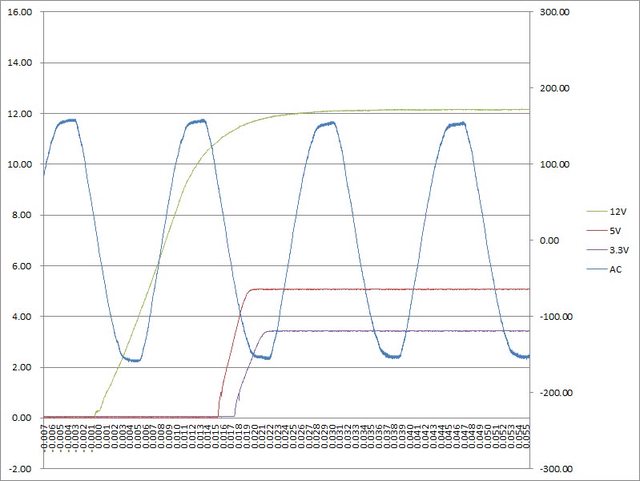The width and height of the screenshot is (640, 481).
Task: Select the -300.00 label on right axis
Action: (552, 469)
